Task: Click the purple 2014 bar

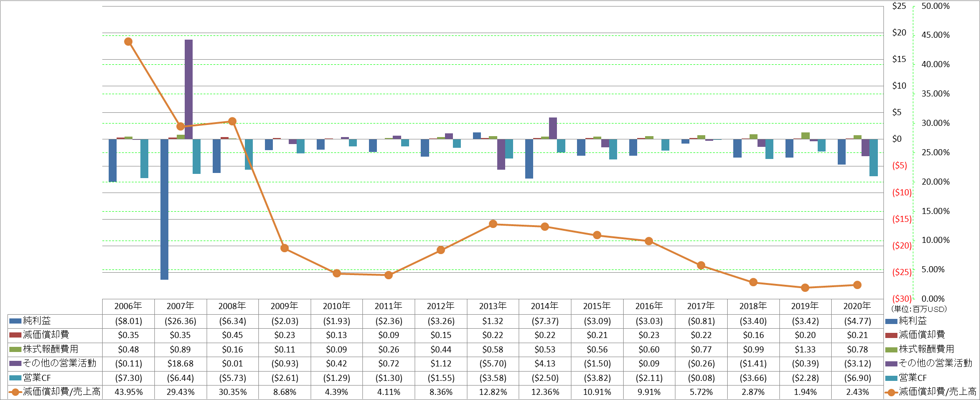Action: coord(553,128)
